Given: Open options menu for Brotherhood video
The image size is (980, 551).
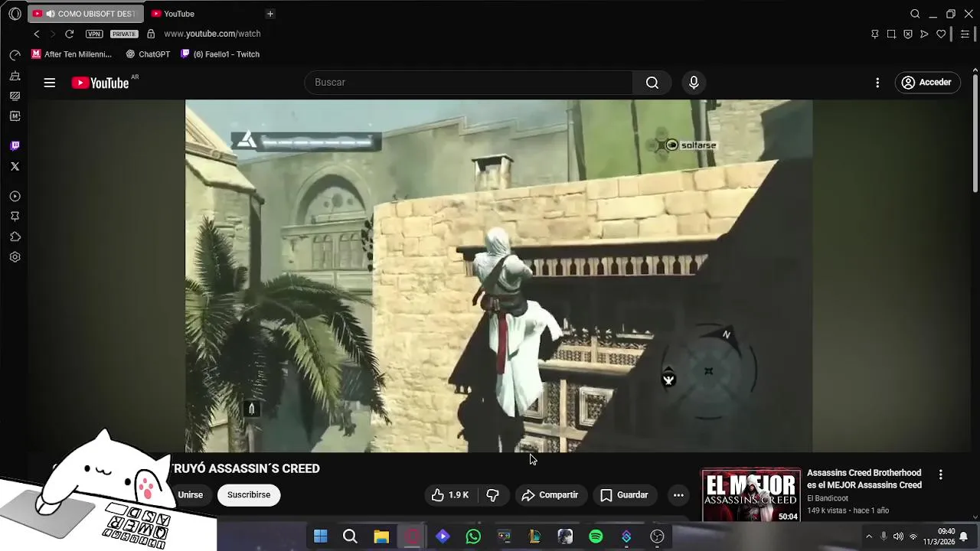Looking at the screenshot, I should pos(940,474).
